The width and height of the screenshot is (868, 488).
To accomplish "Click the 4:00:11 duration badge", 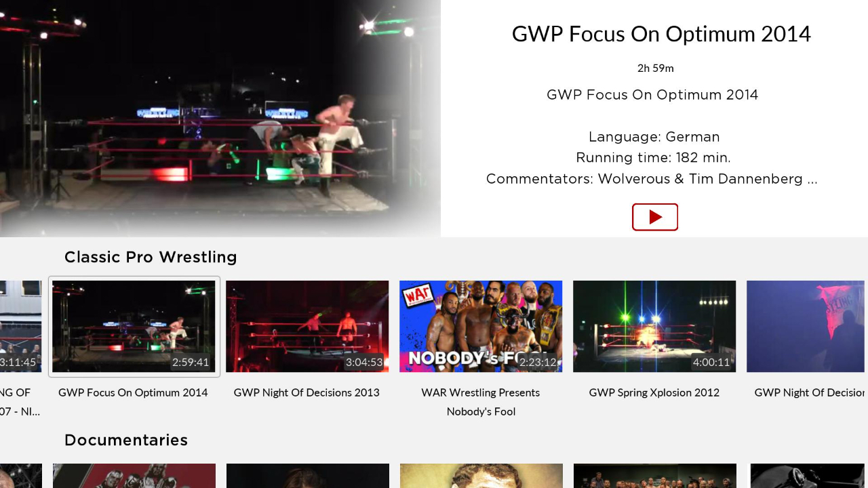I will 711,362.
